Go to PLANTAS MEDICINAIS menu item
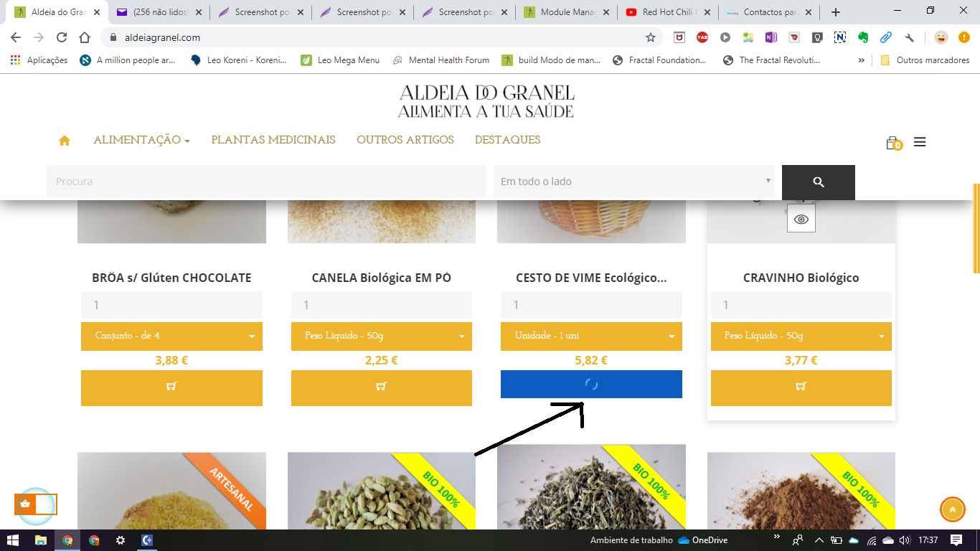Screen dimensions: 980x551 273,140
